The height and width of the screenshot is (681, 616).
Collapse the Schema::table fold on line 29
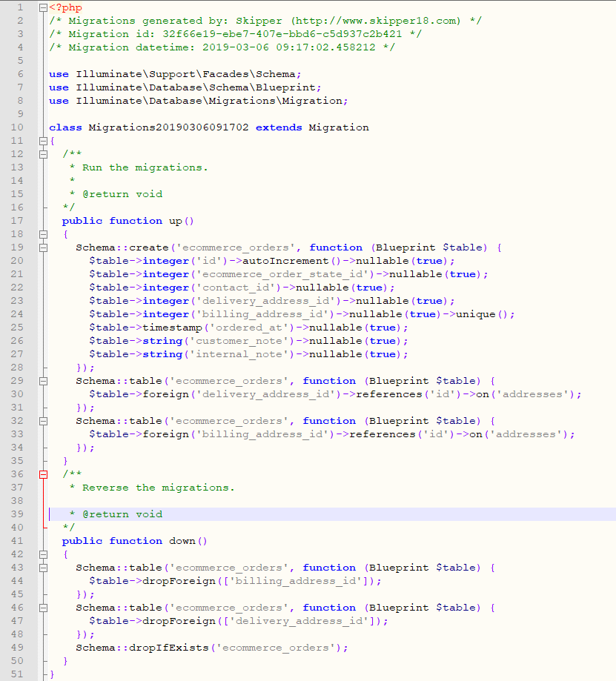point(43,381)
